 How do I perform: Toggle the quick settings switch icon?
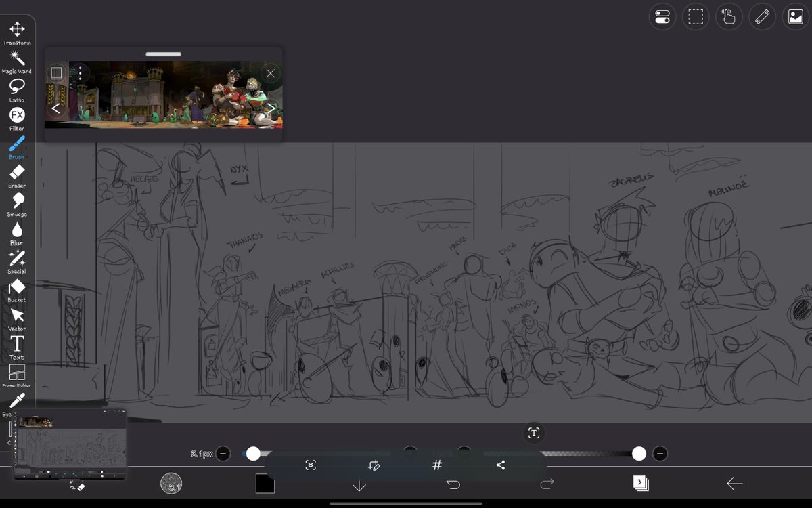point(662,17)
